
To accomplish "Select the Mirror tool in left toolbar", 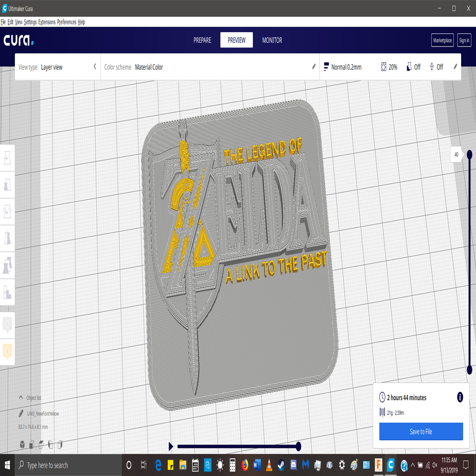I will tap(7, 238).
